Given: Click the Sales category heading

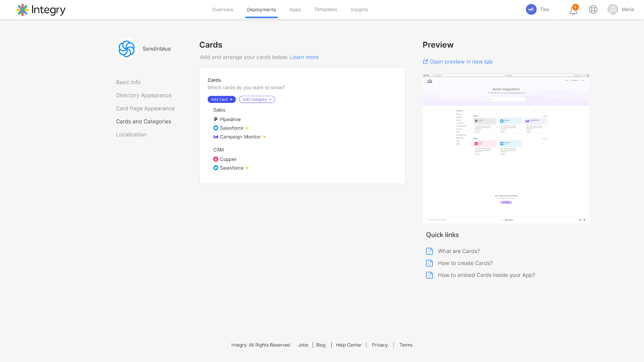Looking at the screenshot, I should [x=219, y=110].
